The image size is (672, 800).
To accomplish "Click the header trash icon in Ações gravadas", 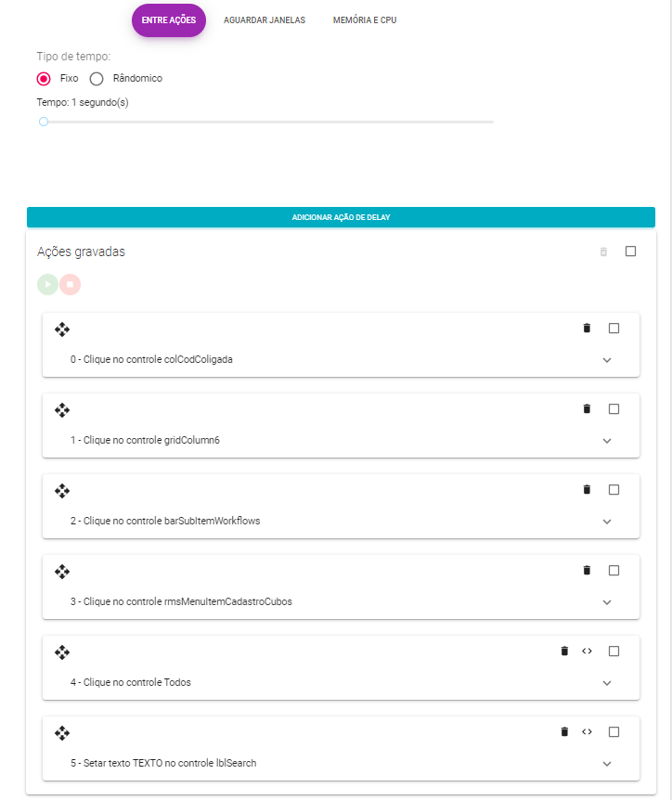I will point(603,252).
